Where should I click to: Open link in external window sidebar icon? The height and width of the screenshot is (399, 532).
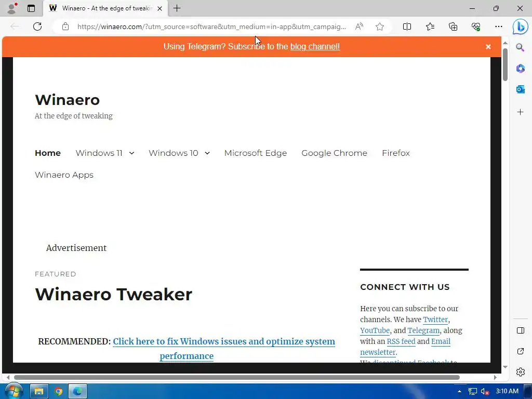click(x=520, y=351)
